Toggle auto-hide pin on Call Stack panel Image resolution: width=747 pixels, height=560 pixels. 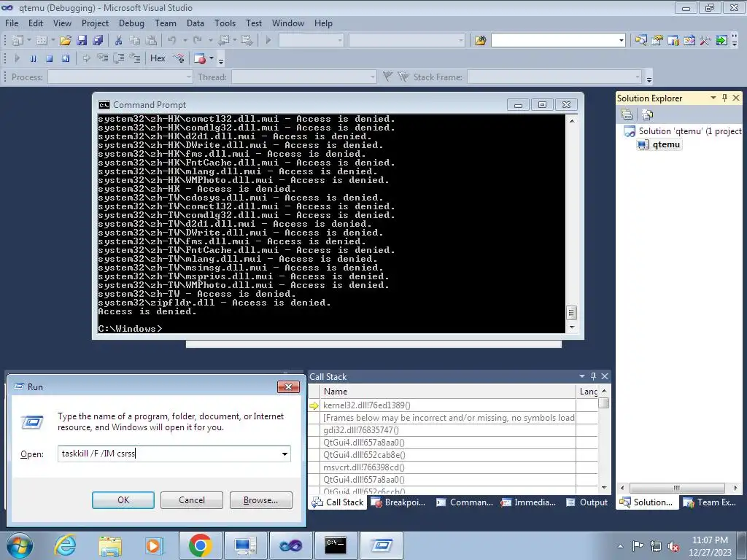point(593,376)
